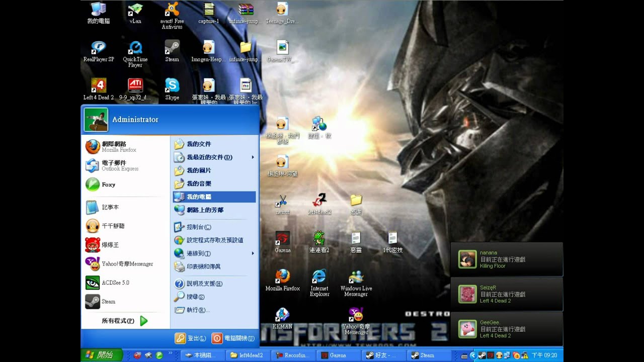Viewport: 644px width, 362px height.
Task: Select the Imogen-Heap audio file icon
Action: pos(209,52)
